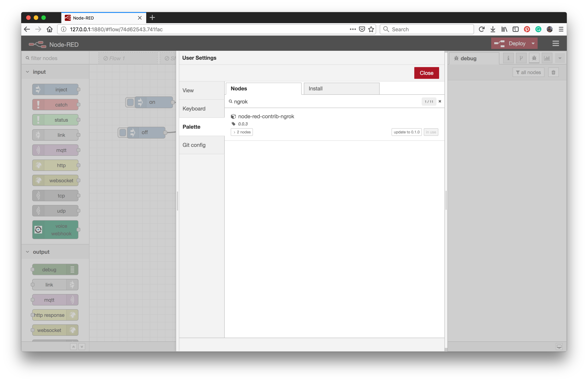The width and height of the screenshot is (588, 382).
Task: Open the Node-RED hamburger menu
Action: click(556, 44)
